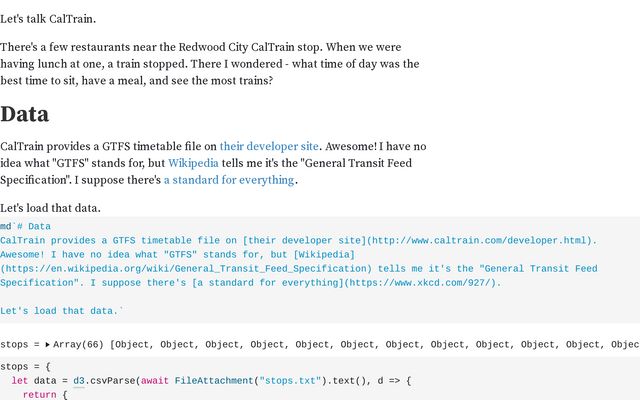Click the paragraph about Redwood City restaurants
This screenshot has height=400, width=640.
click(210, 64)
